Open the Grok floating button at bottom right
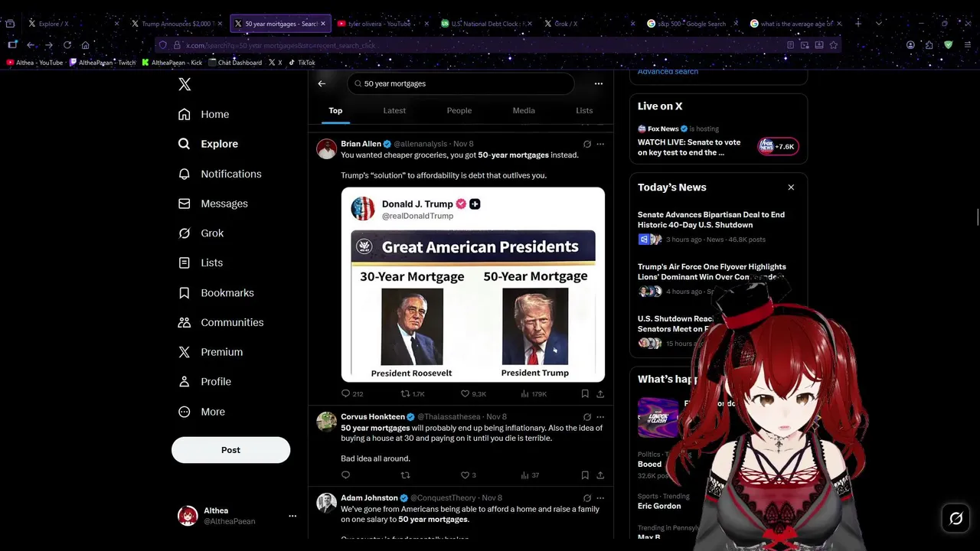The image size is (980, 551). coord(955,518)
